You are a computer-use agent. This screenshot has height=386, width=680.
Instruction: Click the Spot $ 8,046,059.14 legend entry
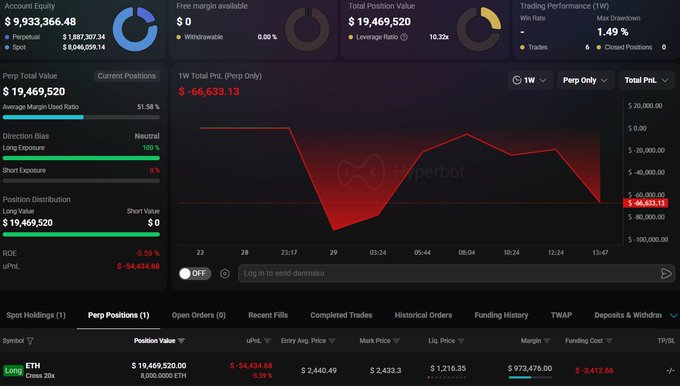pos(55,47)
